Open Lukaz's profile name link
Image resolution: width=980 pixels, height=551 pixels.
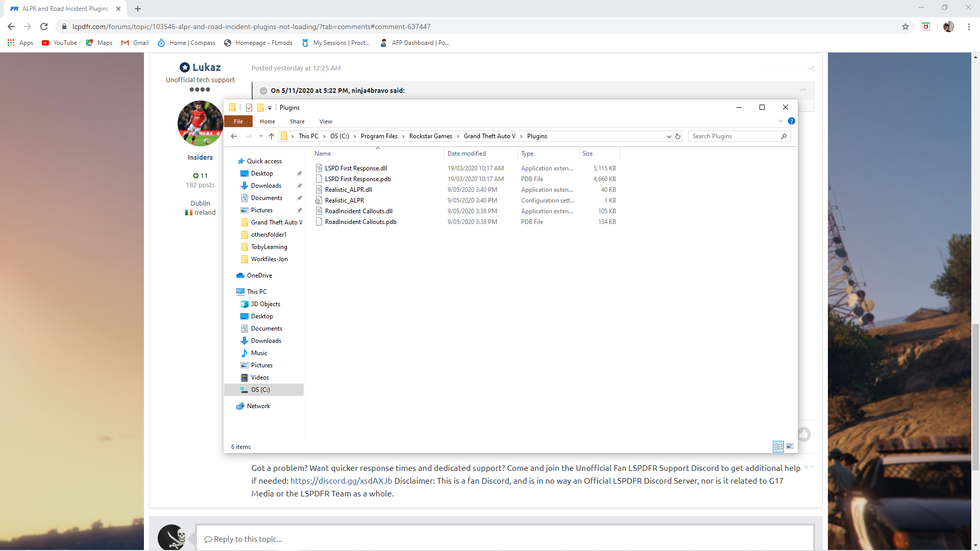click(206, 67)
